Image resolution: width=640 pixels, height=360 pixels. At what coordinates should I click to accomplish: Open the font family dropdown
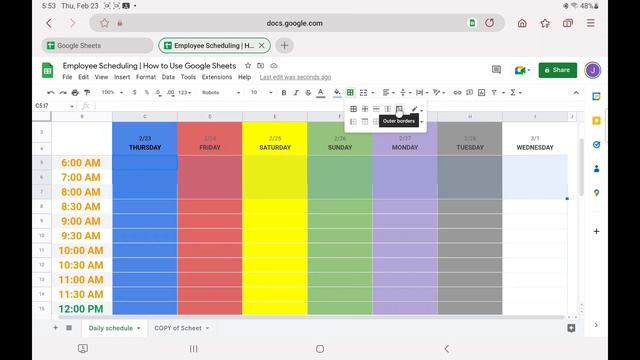coord(221,93)
